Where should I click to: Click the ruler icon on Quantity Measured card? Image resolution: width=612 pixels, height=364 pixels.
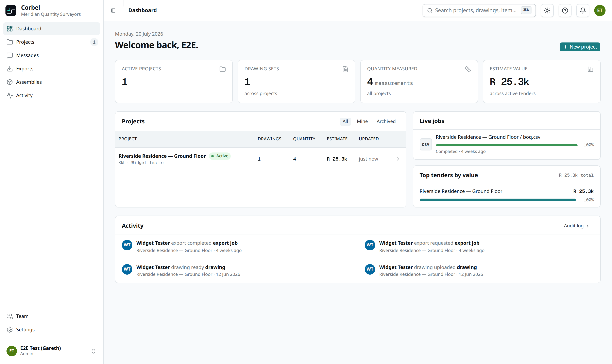pyautogui.click(x=468, y=69)
